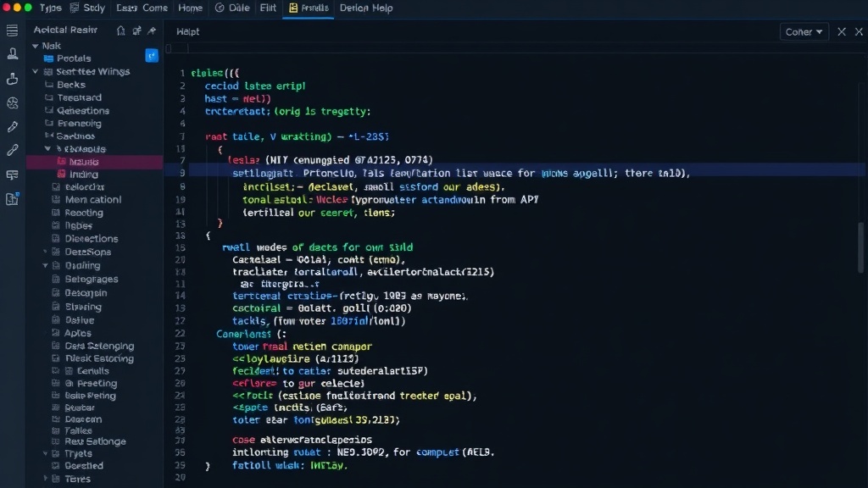Screen dimensions: 868x488
Task: Open the Freneoing folder
Action: pos(79,124)
